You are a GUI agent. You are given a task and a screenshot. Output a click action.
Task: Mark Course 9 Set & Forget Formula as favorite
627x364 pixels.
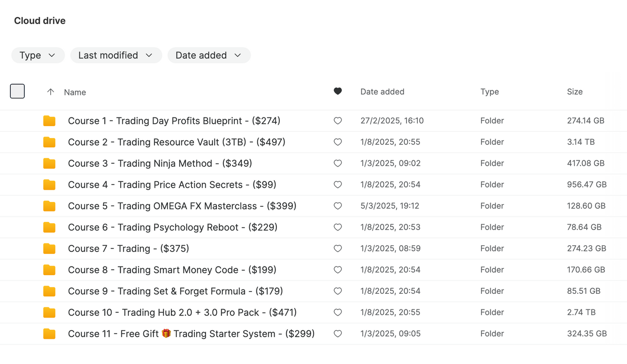coord(338,291)
